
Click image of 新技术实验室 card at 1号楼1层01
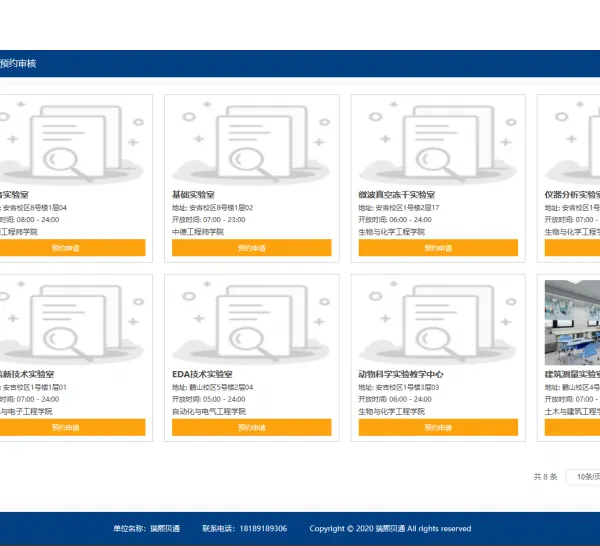tap(72, 322)
